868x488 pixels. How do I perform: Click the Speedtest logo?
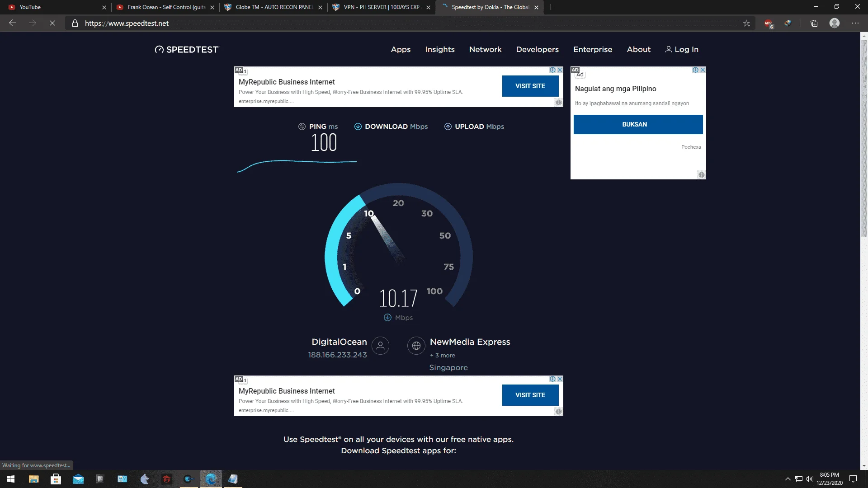187,50
